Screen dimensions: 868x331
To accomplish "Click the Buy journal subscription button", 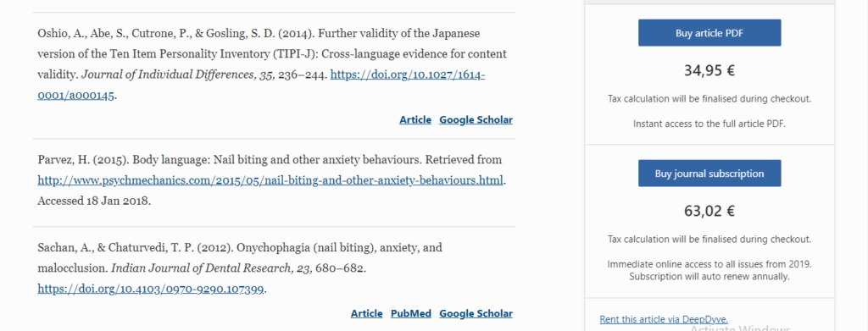I will click(x=709, y=173).
